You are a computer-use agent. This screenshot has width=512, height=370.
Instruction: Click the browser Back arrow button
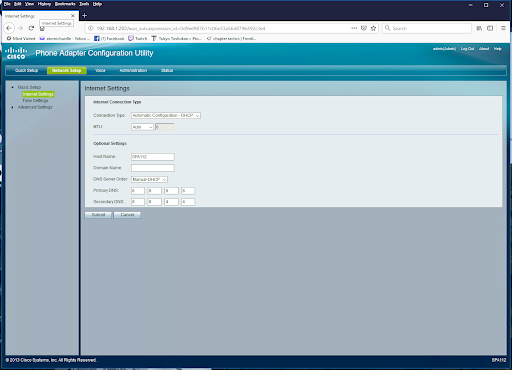click(x=9, y=28)
